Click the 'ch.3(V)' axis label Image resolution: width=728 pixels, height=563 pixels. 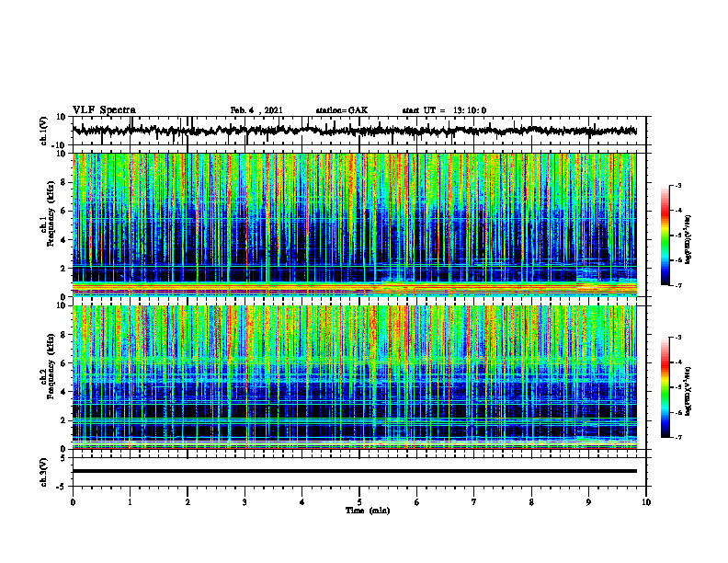coord(44,472)
